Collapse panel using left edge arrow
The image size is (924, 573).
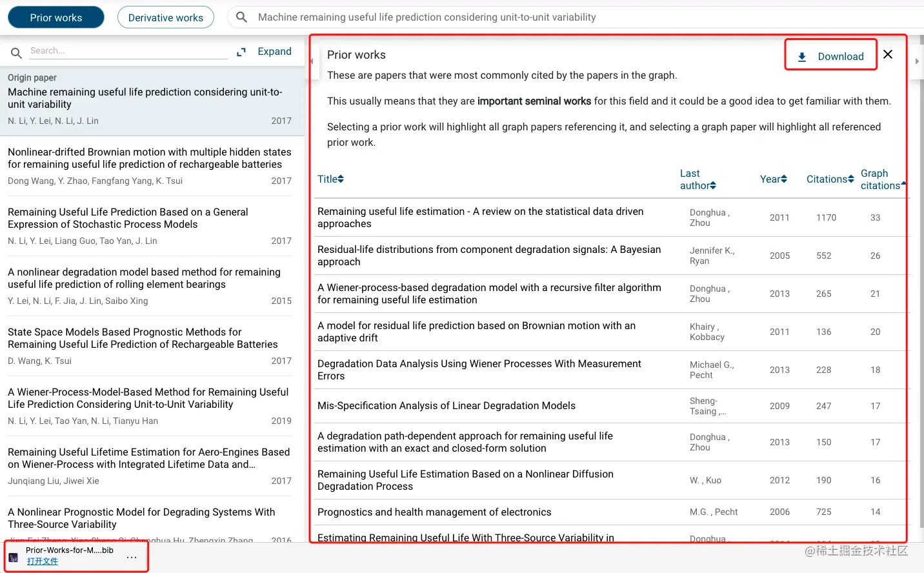(312, 61)
